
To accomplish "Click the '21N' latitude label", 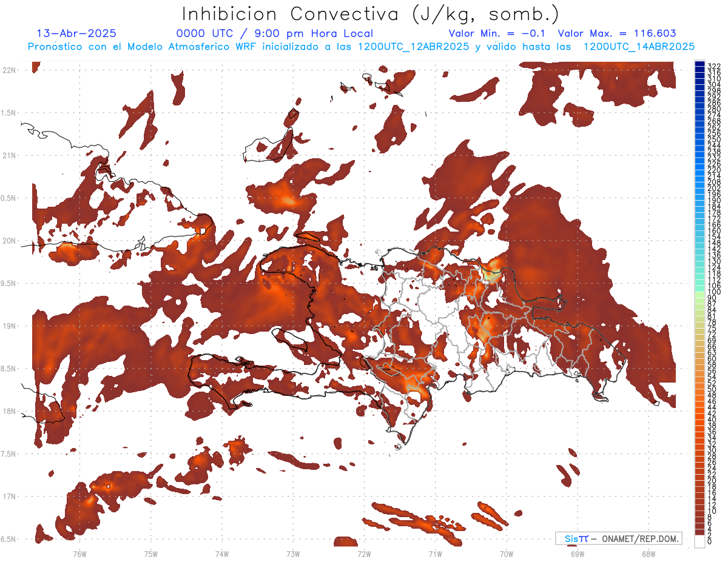I will (x=10, y=155).
